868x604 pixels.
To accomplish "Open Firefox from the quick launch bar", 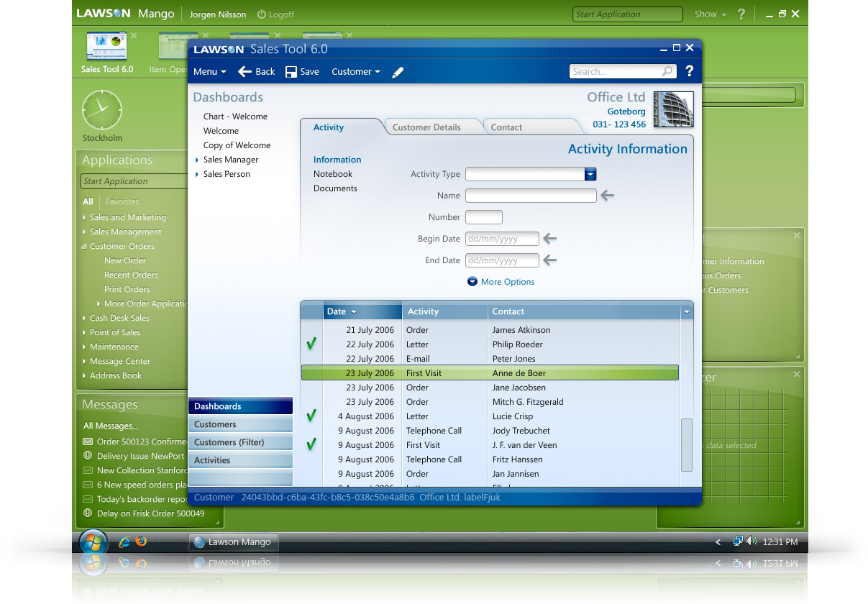I will (141, 541).
